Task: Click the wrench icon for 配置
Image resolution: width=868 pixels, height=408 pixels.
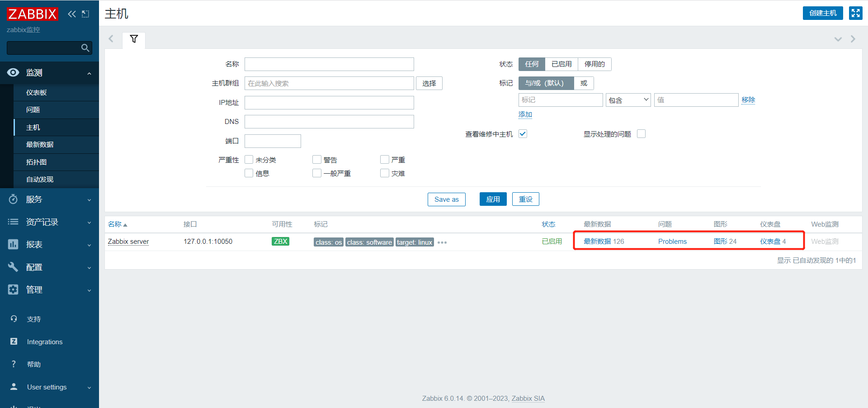Action: point(13,267)
